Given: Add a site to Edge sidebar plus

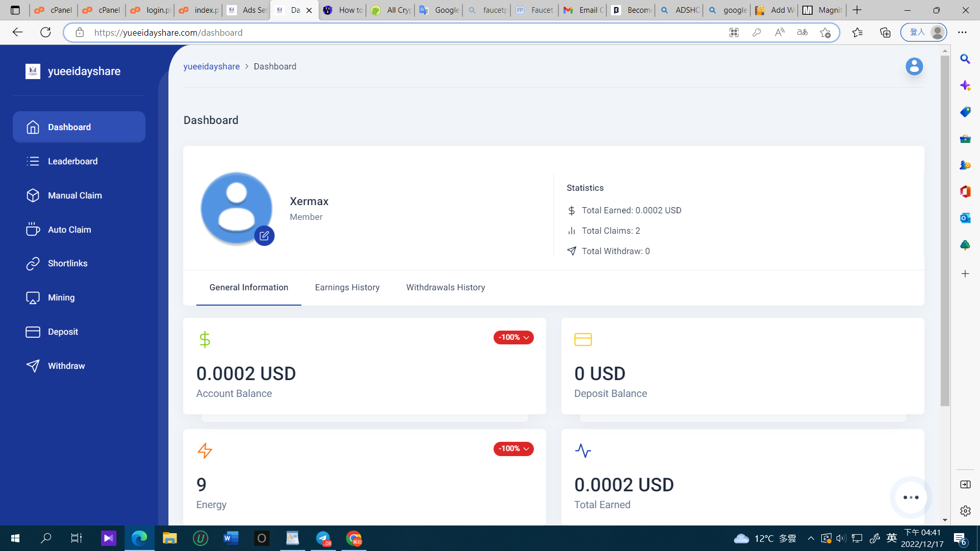Looking at the screenshot, I should pos(965,274).
